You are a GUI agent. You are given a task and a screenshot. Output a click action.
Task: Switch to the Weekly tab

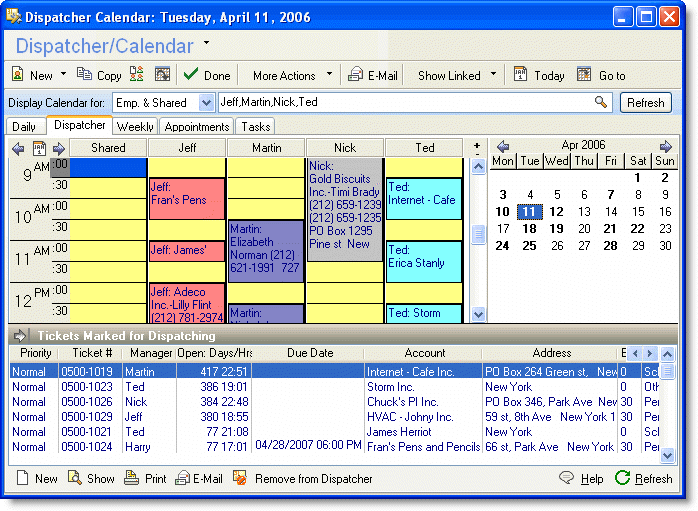(x=135, y=127)
